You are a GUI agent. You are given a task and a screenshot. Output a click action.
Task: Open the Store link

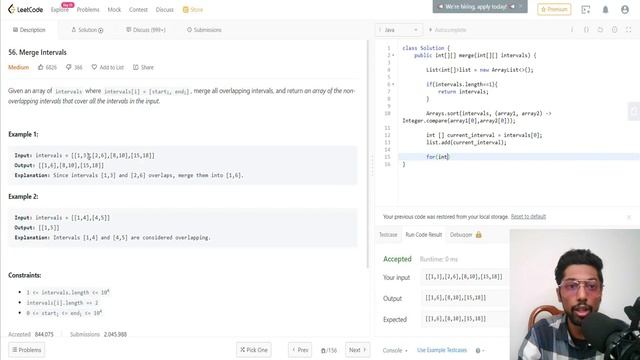pyautogui.click(x=193, y=9)
